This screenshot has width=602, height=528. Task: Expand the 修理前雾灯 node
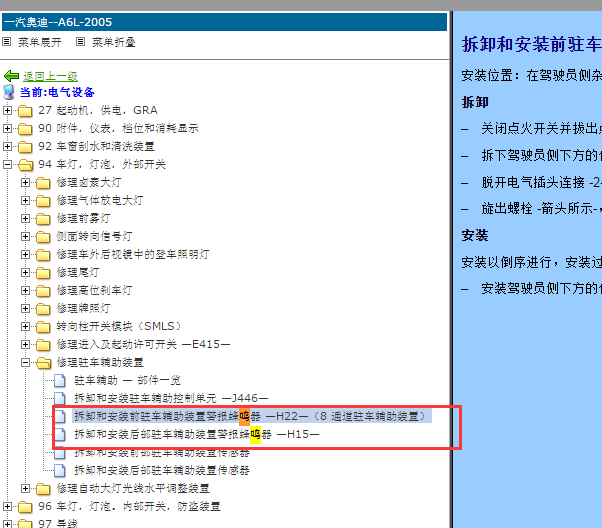25,219
